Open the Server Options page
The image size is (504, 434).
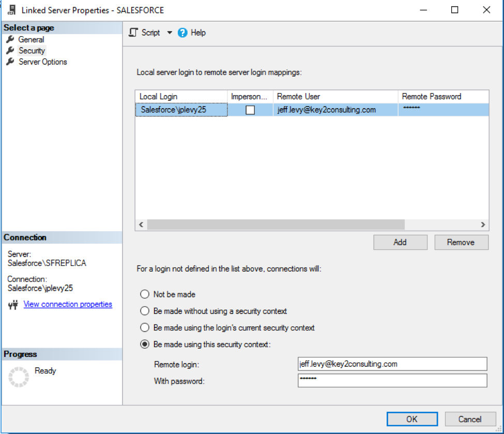tap(43, 62)
